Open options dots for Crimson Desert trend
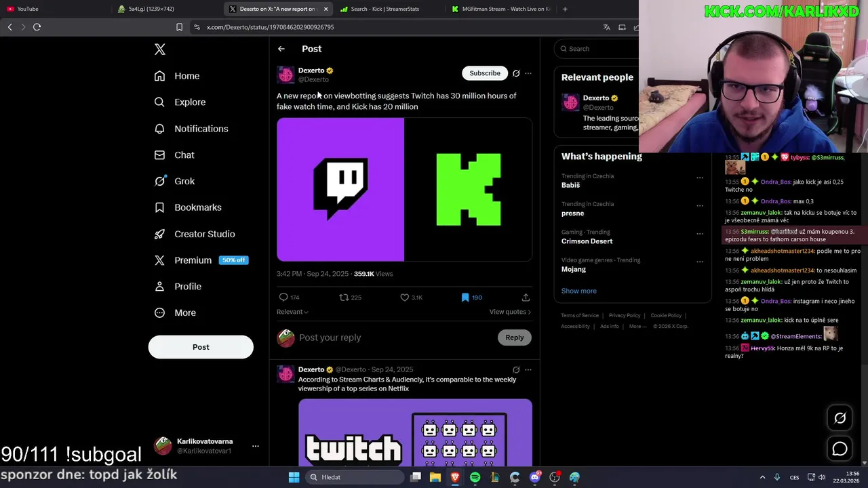The height and width of the screenshot is (488, 868). 700,234
